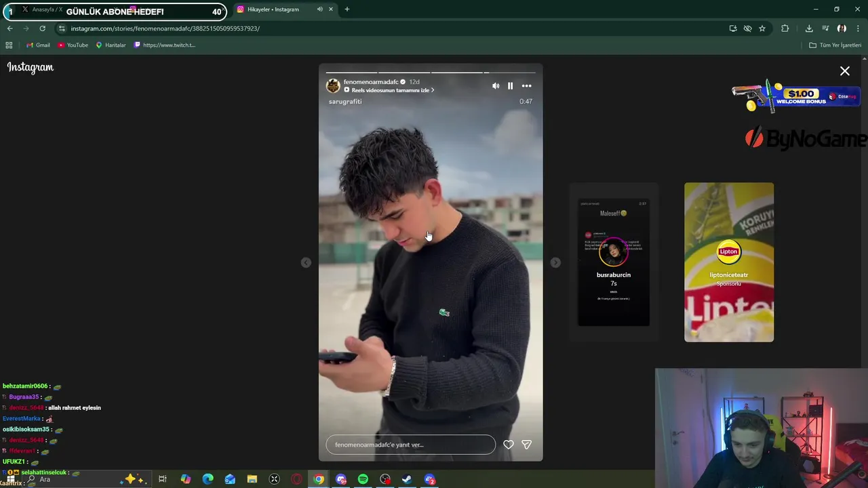Open Opera browser from the taskbar
This screenshot has height=488, width=868.
click(296, 479)
